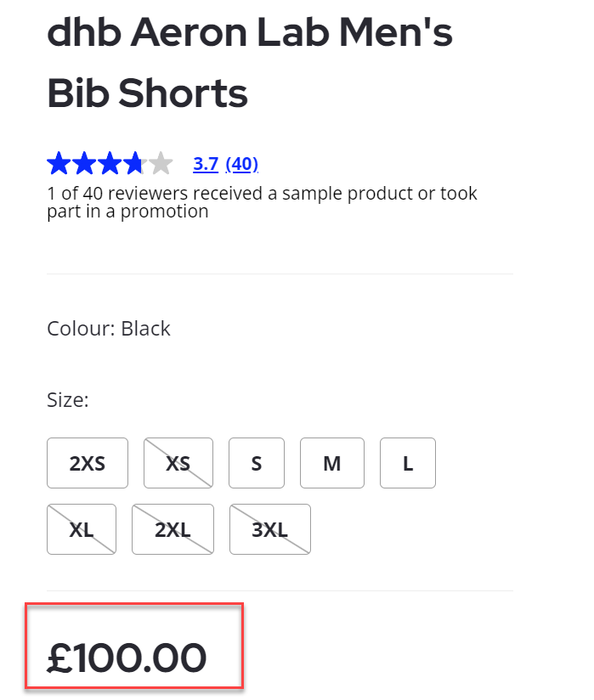594x700 pixels.
Task: Select size 2XS
Action: tap(88, 463)
